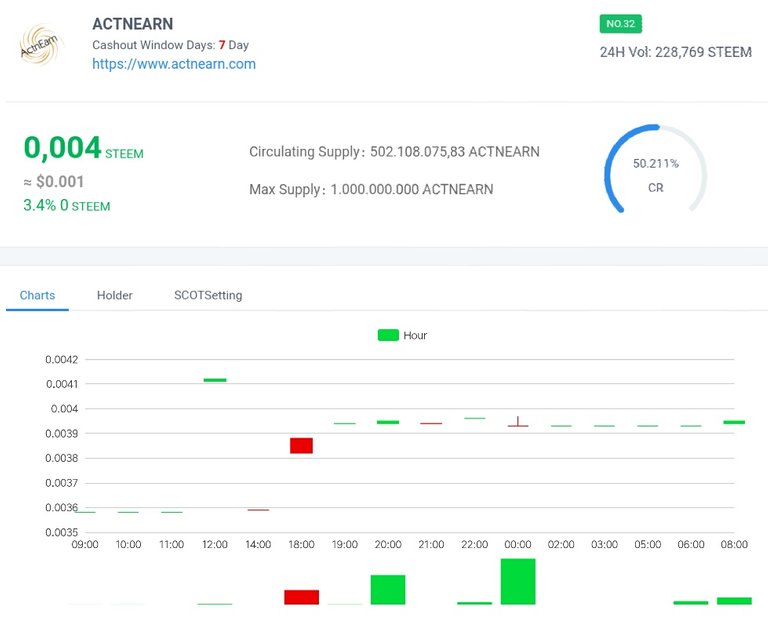Click the red 21:00 candlestick line
The image size is (768, 628).
(x=431, y=423)
